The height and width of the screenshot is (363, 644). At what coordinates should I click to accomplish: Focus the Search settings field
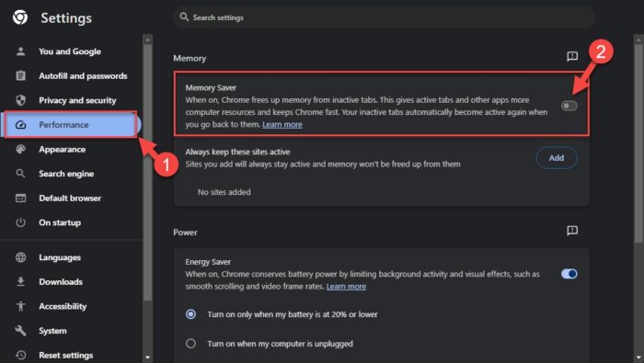384,17
